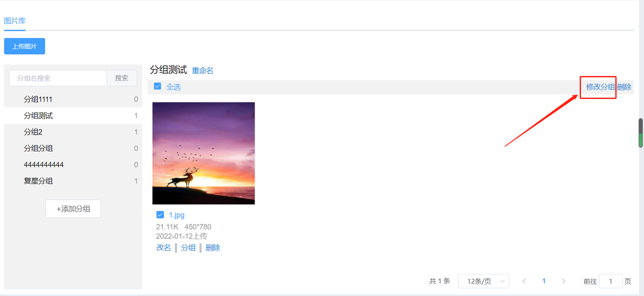This screenshot has width=644, height=296.
Task: Click 改名 under the 1.jpg image
Action: coord(164,248)
